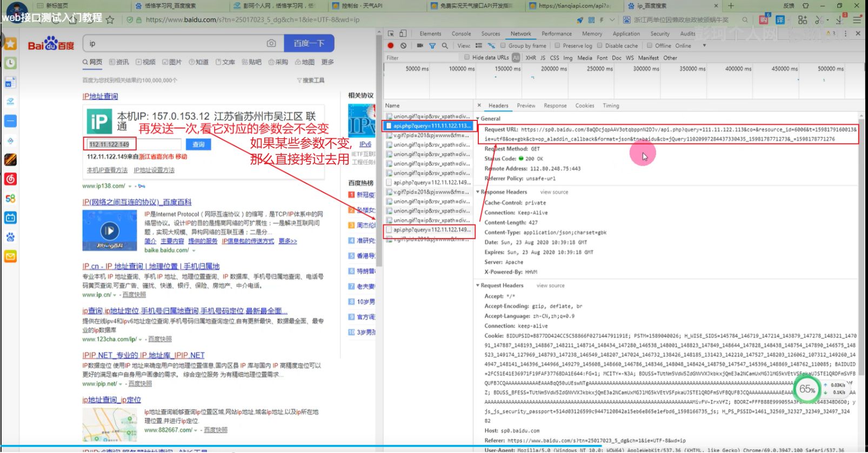Screen dimensions: 868x453
Task: Open the Online throttling dropdown arrow
Action: [x=704, y=46]
